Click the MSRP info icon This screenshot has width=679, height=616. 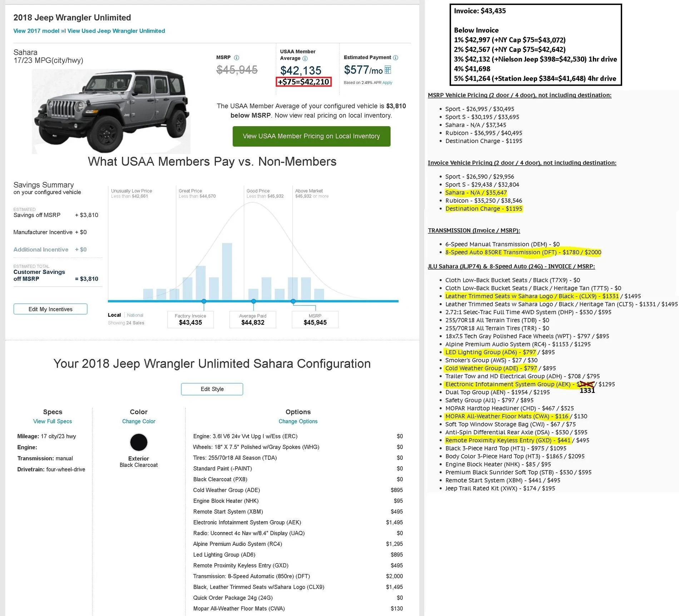point(236,58)
